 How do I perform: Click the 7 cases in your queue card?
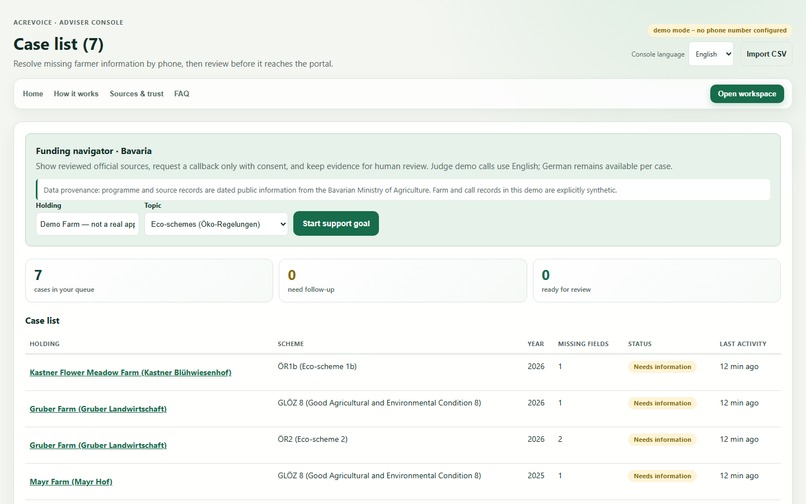pyautogui.click(x=149, y=281)
